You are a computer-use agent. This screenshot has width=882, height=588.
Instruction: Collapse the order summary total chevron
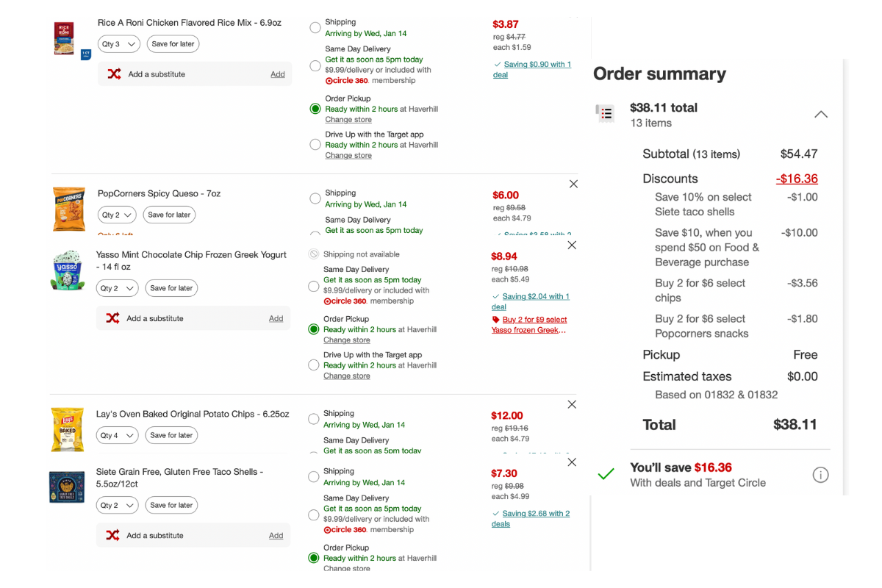pyautogui.click(x=821, y=115)
